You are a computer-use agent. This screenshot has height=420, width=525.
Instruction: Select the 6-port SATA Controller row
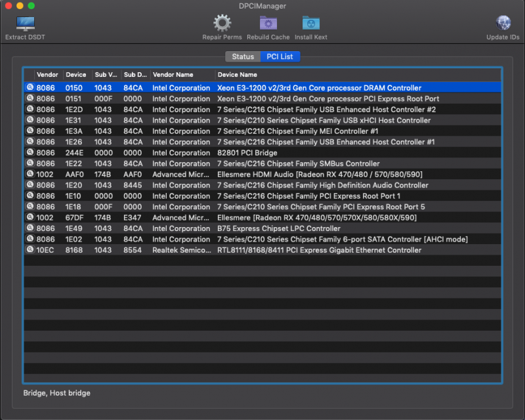[342, 240]
